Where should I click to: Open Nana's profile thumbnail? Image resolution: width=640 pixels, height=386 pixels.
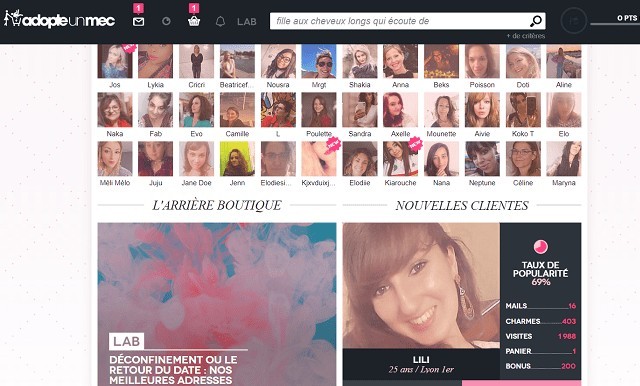point(441,159)
